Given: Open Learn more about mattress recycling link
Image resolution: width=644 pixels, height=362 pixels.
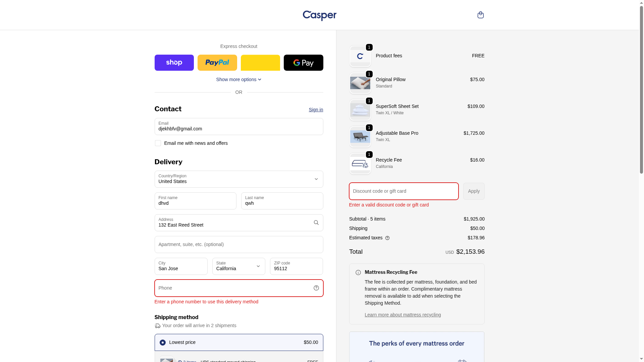Looking at the screenshot, I should coord(402,315).
